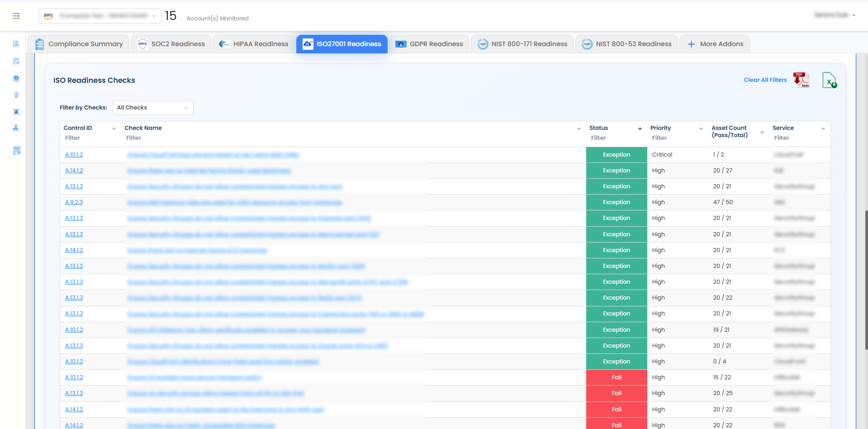Click the Clear All Filters link
The image size is (868, 429).
765,80
